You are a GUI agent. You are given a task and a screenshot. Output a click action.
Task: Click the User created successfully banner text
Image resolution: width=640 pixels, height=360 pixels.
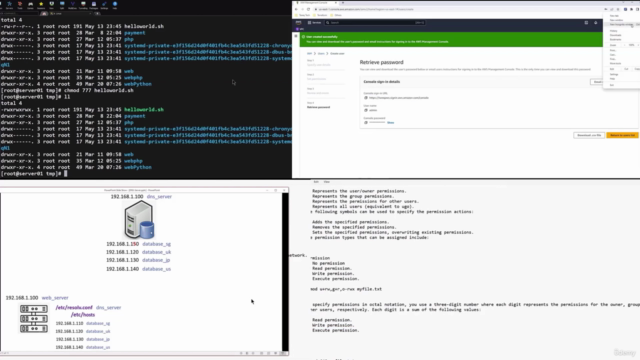322,37
